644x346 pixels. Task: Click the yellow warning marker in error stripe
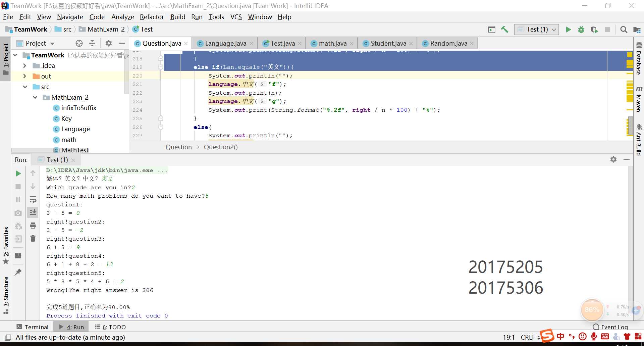[630, 54]
